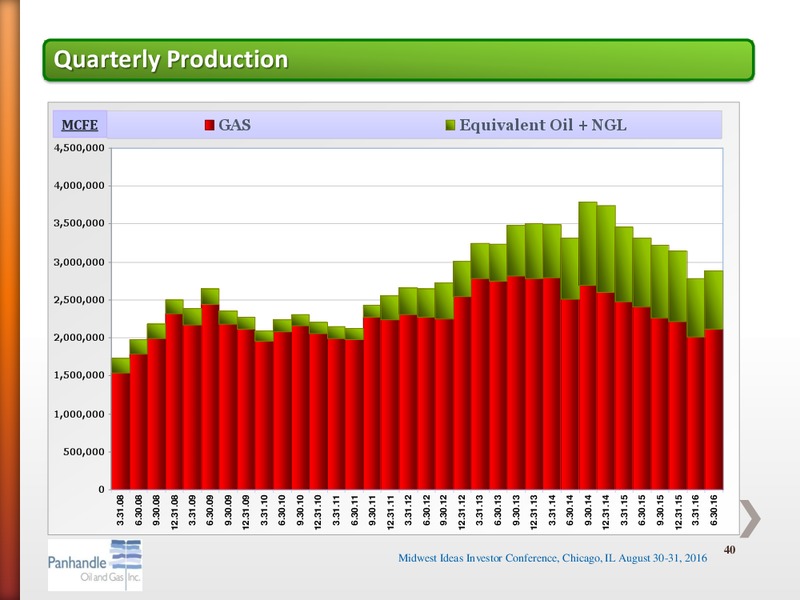Click the 12.31.08 x-axis label

(x=174, y=512)
